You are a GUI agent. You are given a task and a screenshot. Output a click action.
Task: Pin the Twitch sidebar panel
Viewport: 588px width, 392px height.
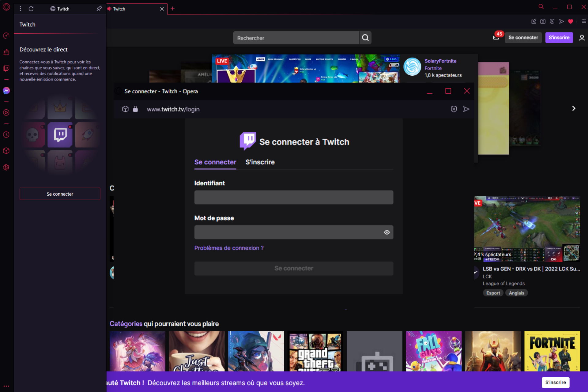(99, 9)
